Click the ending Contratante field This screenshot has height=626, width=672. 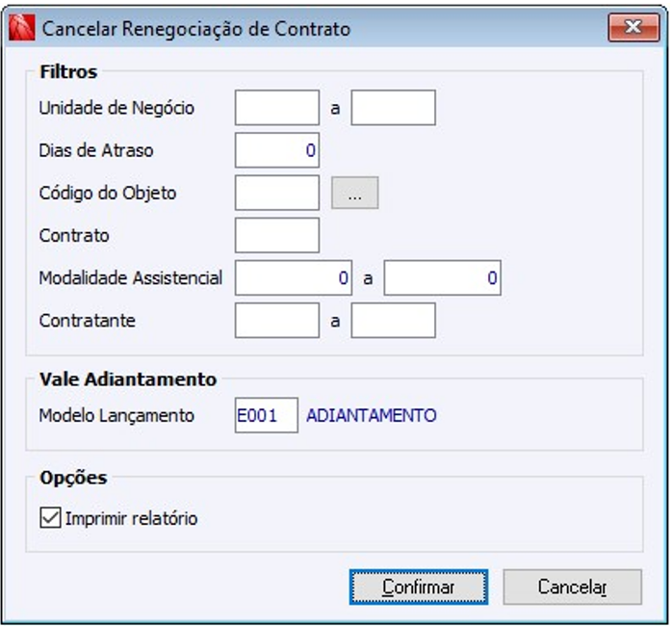point(393,321)
